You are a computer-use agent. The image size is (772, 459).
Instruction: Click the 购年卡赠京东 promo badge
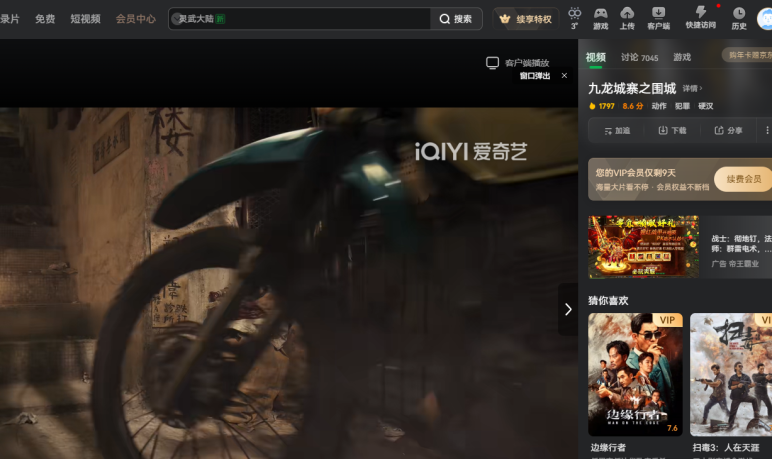coord(747,55)
